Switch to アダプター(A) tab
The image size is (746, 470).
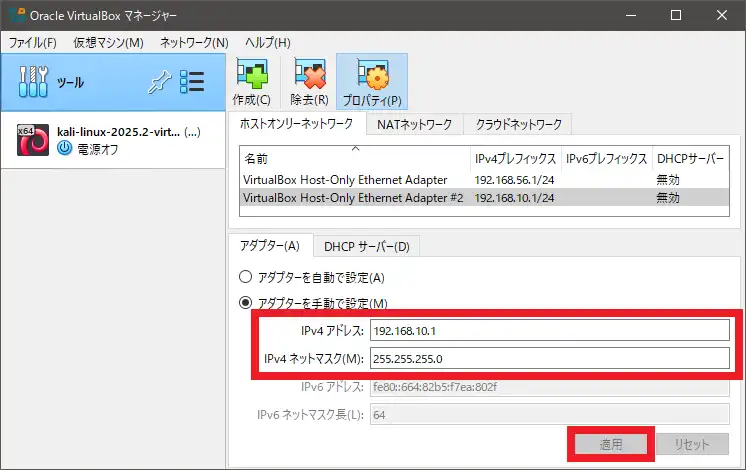pos(270,246)
